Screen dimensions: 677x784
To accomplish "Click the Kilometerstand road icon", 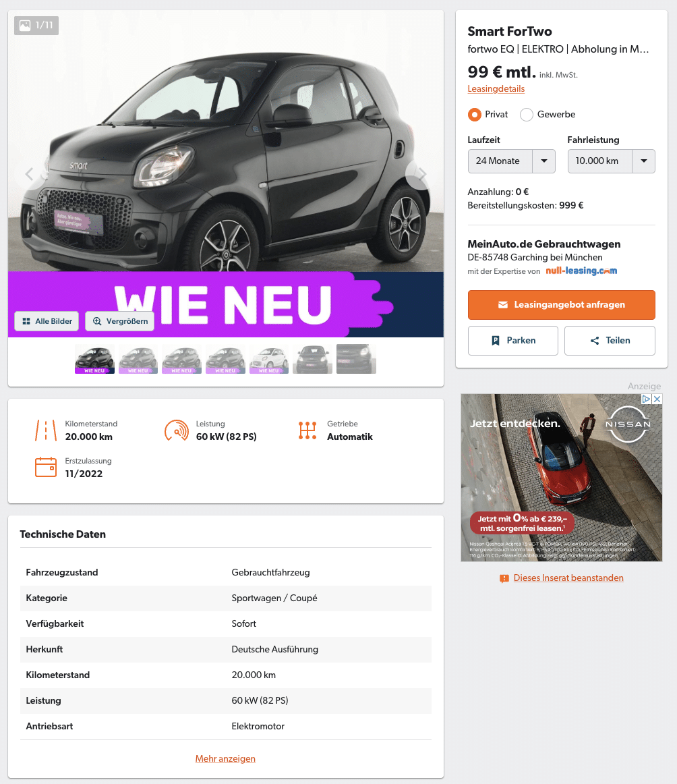I will tap(45, 430).
